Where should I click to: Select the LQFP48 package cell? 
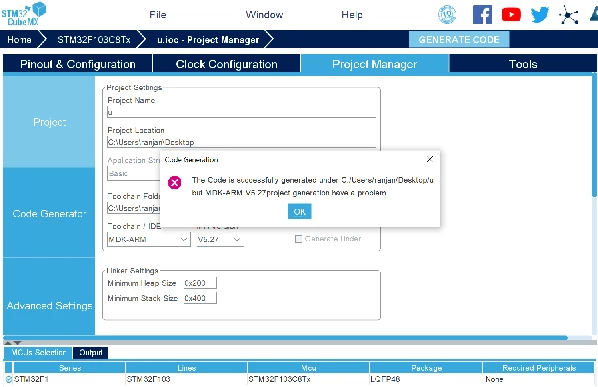(426, 379)
